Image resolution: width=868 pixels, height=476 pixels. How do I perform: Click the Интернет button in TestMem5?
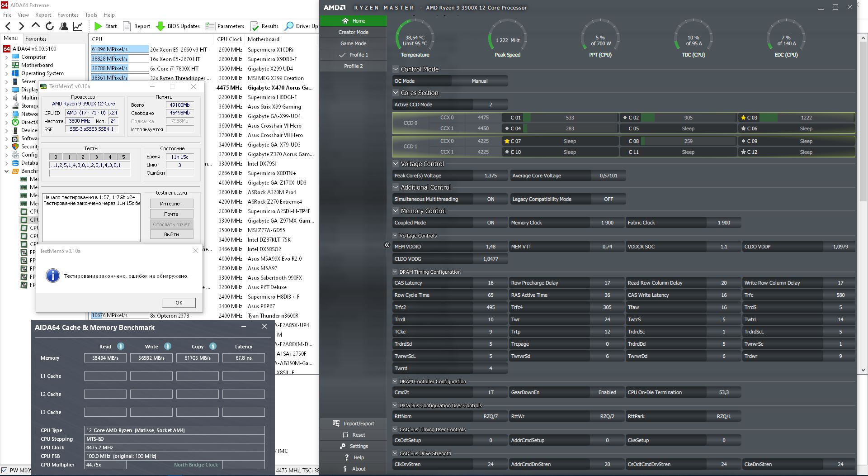pos(171,204)
